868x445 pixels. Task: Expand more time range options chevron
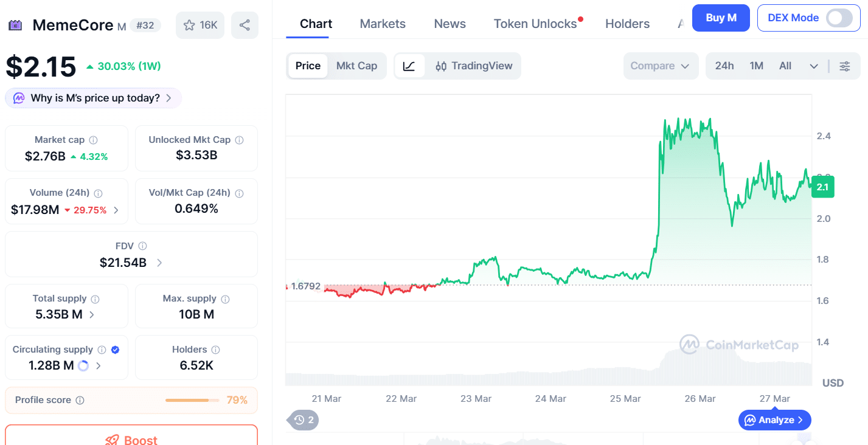coord(814,66)
